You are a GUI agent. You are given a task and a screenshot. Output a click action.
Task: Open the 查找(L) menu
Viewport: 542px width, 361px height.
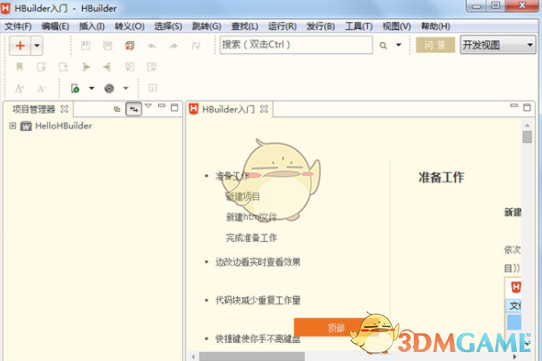pyautogui.click(x=244, y=26)
